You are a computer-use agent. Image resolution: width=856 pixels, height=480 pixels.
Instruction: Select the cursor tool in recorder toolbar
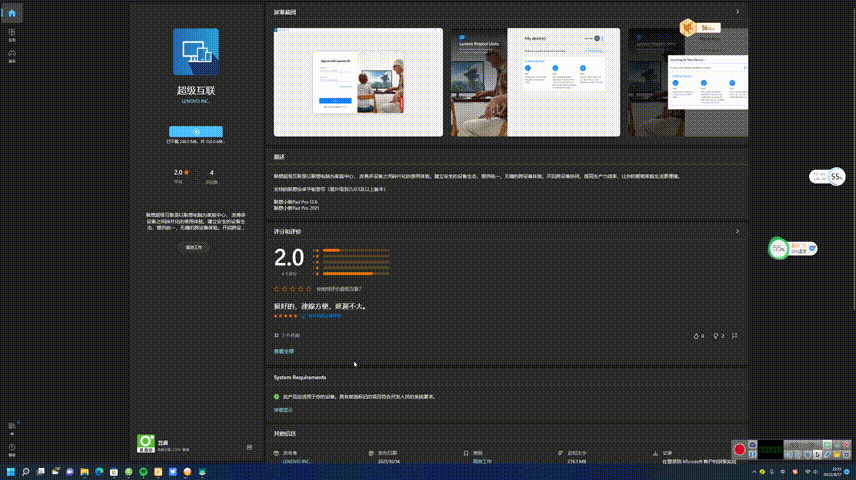(x=817, y=454)
